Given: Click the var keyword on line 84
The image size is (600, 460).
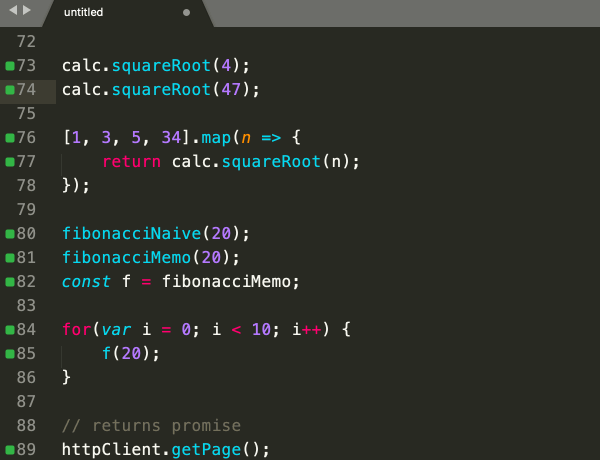Looking at the screenshot, I should 116,330.
